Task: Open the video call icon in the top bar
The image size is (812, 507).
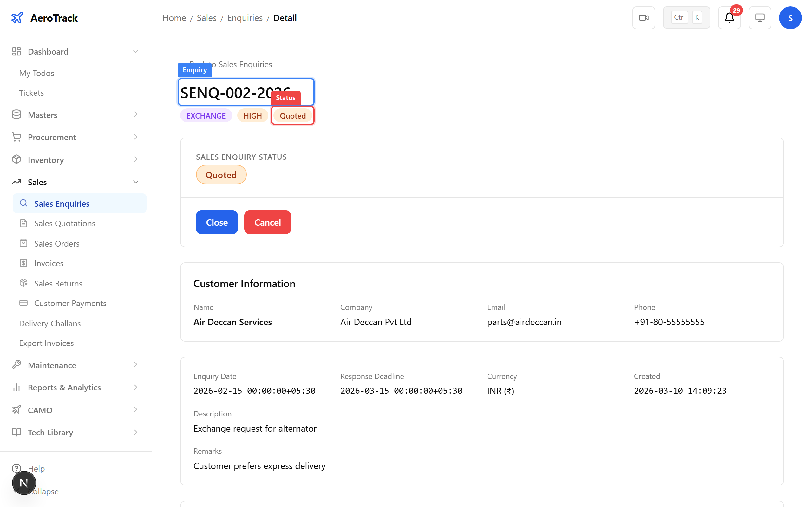Action: pos(644,17)
